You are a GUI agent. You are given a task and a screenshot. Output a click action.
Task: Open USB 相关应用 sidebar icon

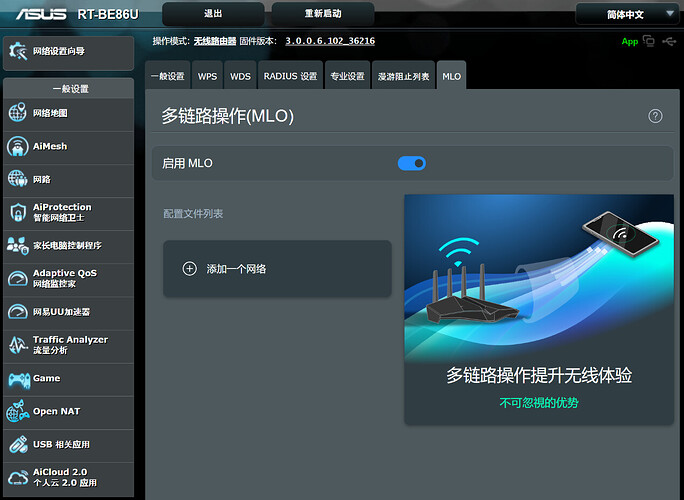click(x=18, y=444)
